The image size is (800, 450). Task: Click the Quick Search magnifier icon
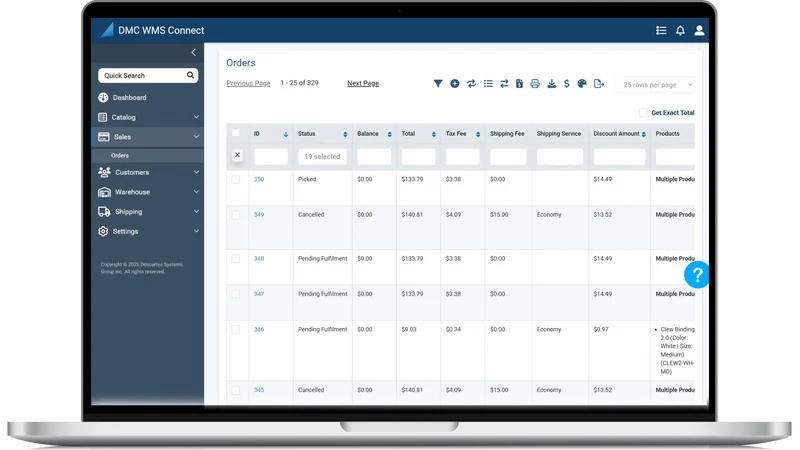[190, 75]
